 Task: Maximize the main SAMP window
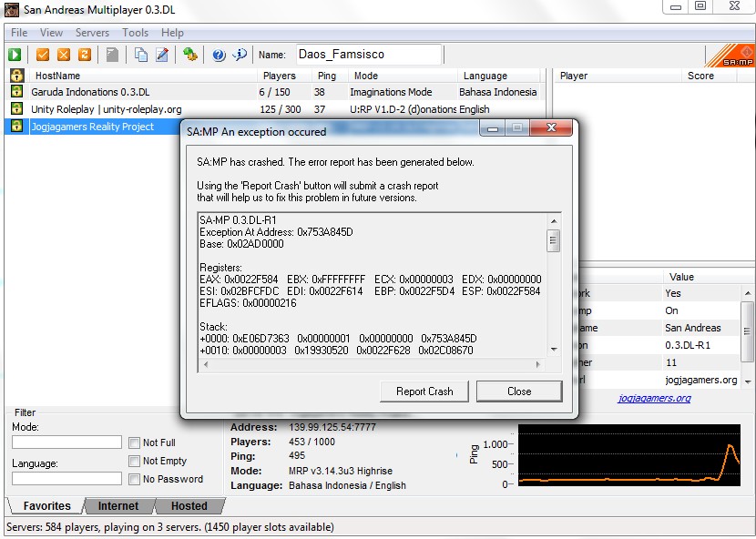coord(700,6)
